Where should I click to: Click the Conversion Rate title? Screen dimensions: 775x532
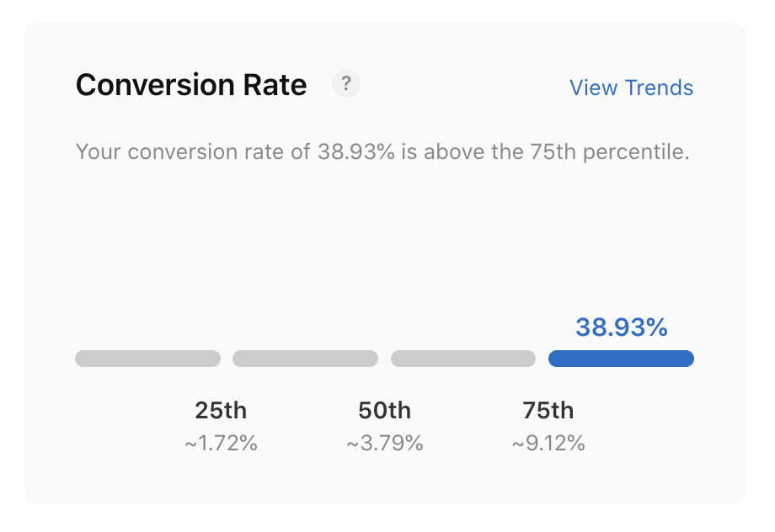click(190, 84)
